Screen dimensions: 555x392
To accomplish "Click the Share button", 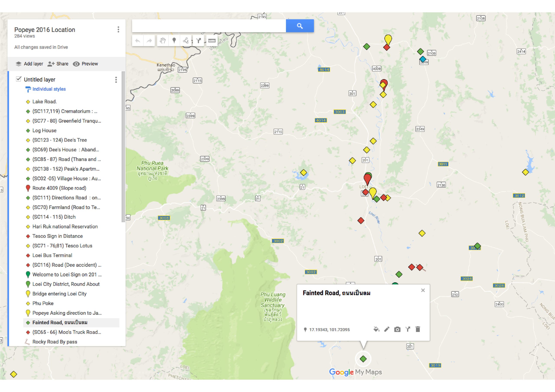I will pyautogui.click(x=58, y=64).
